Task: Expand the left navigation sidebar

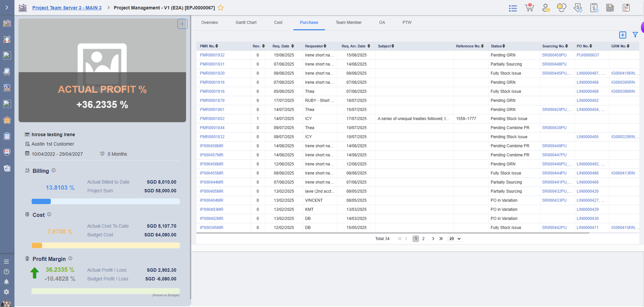Action: pos(7,7)
